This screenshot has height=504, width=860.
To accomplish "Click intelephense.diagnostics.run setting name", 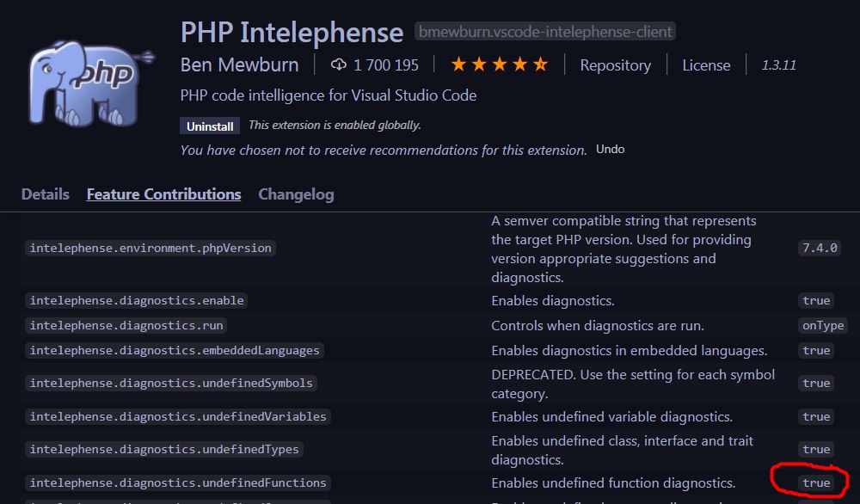I will pyautogui.click(x=126, y=325).
